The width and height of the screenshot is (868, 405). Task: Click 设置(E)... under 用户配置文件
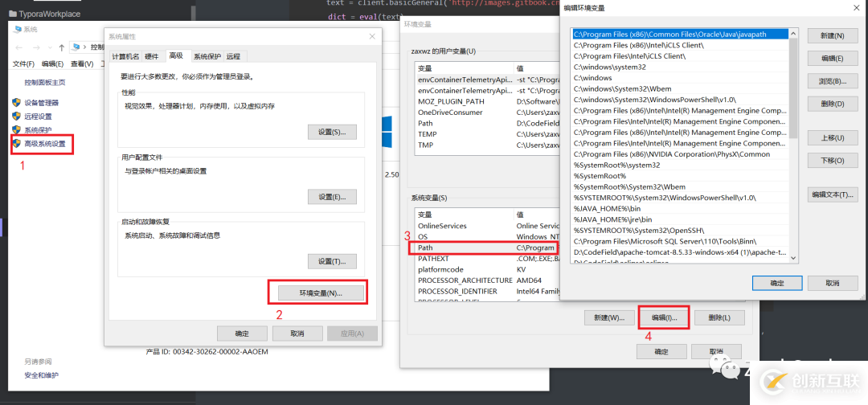point(332,197)
